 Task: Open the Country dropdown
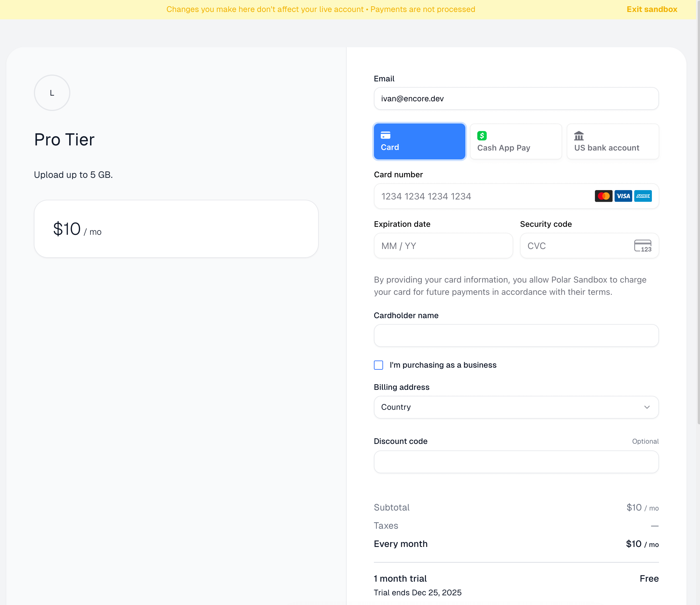click(516, 407)
